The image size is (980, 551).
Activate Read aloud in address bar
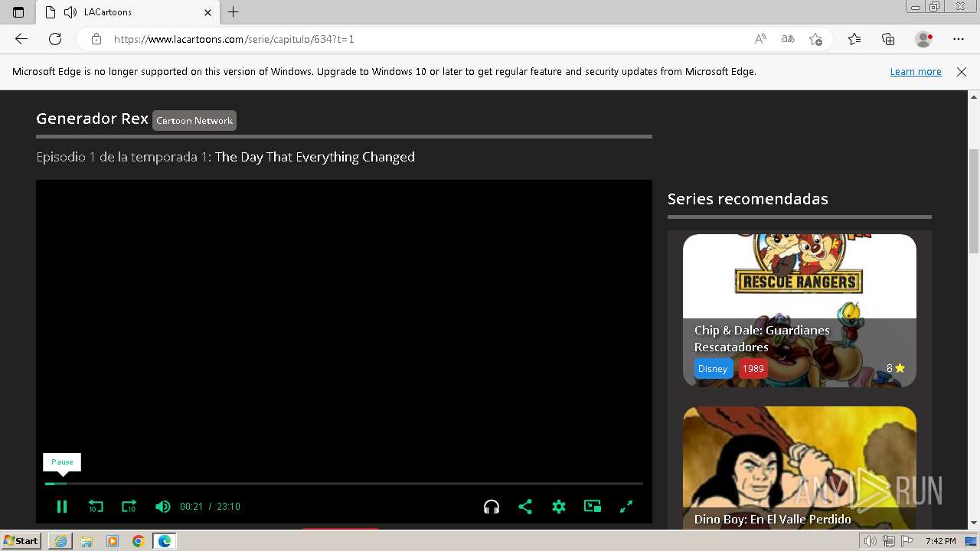pyautogui.click(x=760, y=39)
